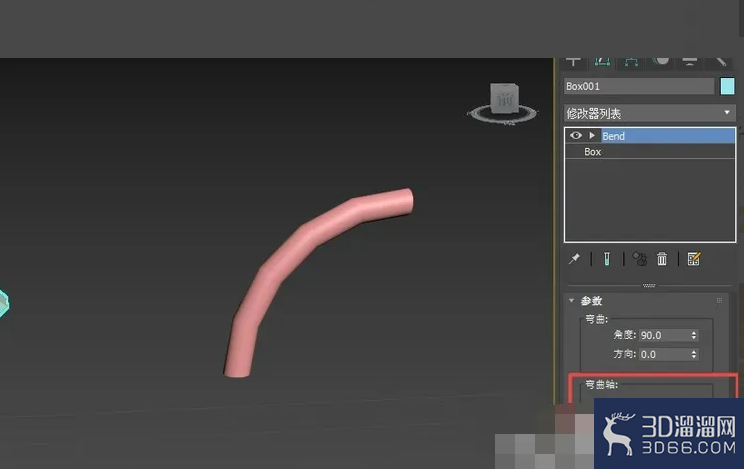Open the object color swatch
This screenshot has width=744, height=469.
pos(727,86)
